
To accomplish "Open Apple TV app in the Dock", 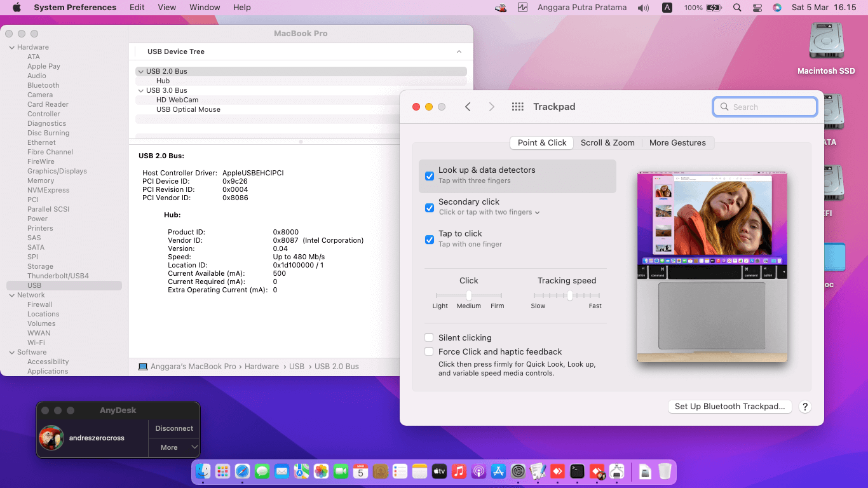I will pyautogui.click(x=439, y=471).
